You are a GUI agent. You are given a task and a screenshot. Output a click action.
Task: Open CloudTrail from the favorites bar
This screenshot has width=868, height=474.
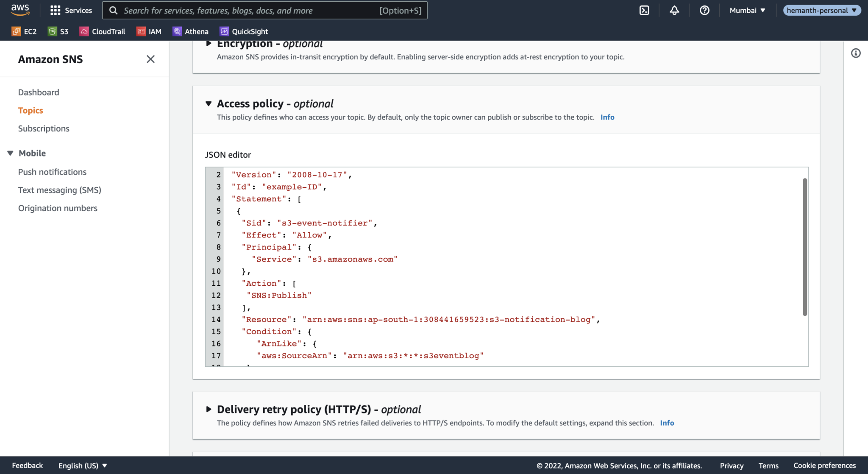(102, 31)
